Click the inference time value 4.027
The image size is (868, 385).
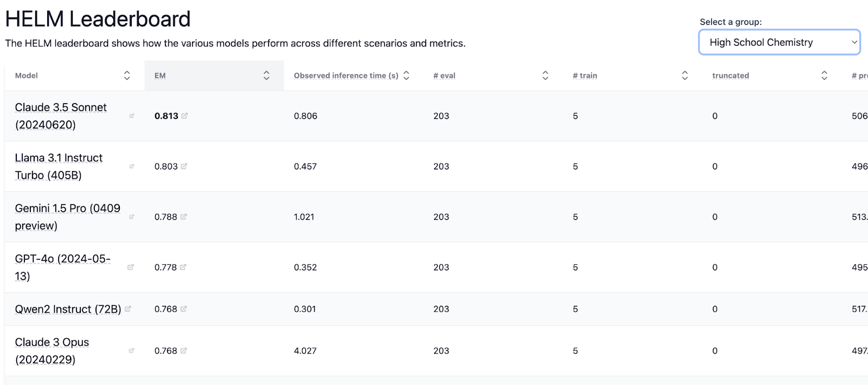[x=305, y=351]
